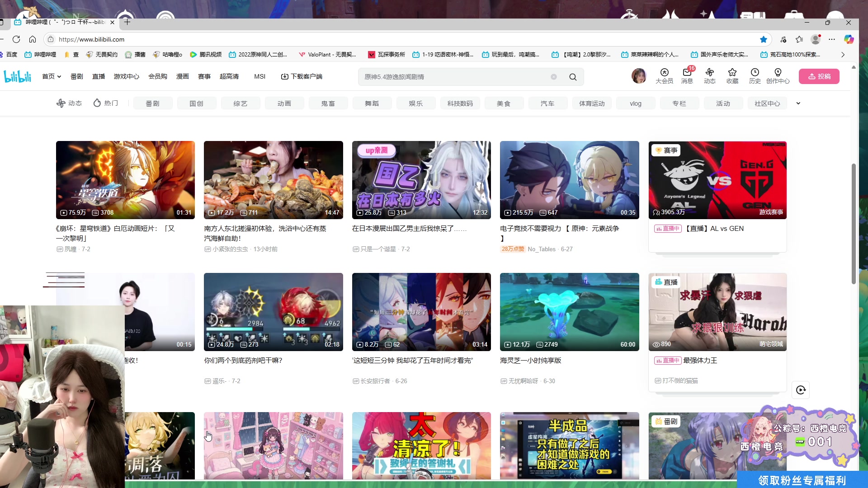Screen dimensions: 868x488
Task: Click the user avatar in header
Action: [639, 76]
